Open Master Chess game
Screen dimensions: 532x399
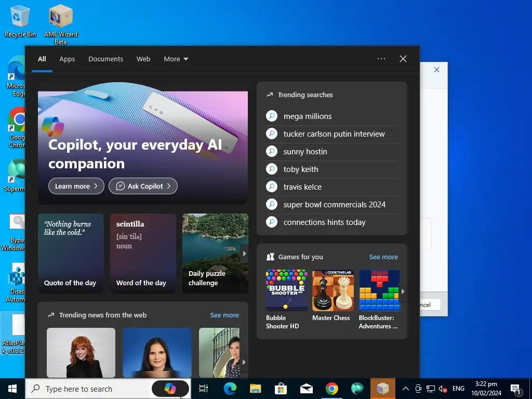333,295
